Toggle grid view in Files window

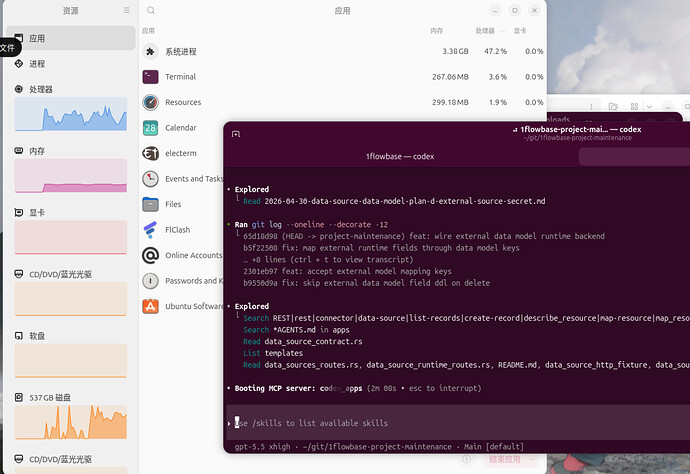coord(634,107)
